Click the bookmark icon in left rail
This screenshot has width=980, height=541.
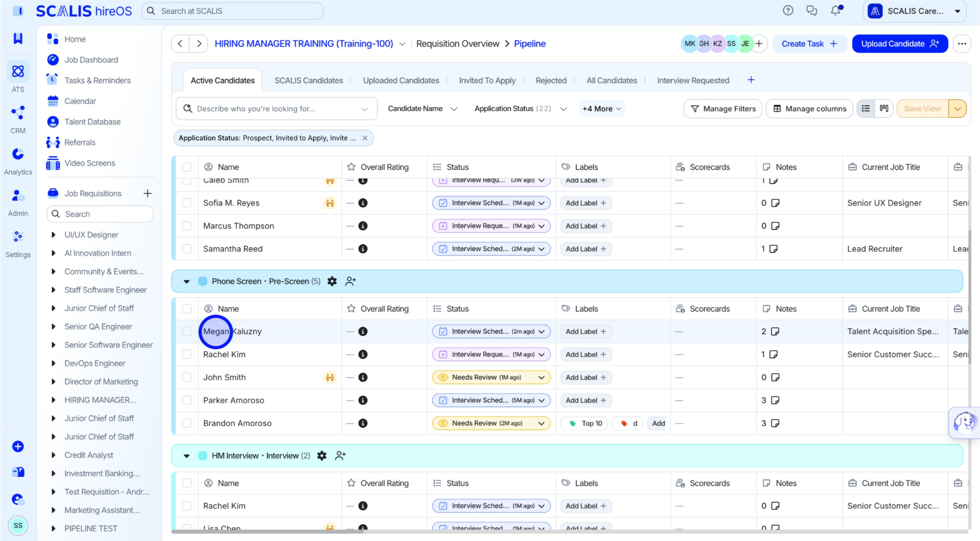[x=18, y=38]
